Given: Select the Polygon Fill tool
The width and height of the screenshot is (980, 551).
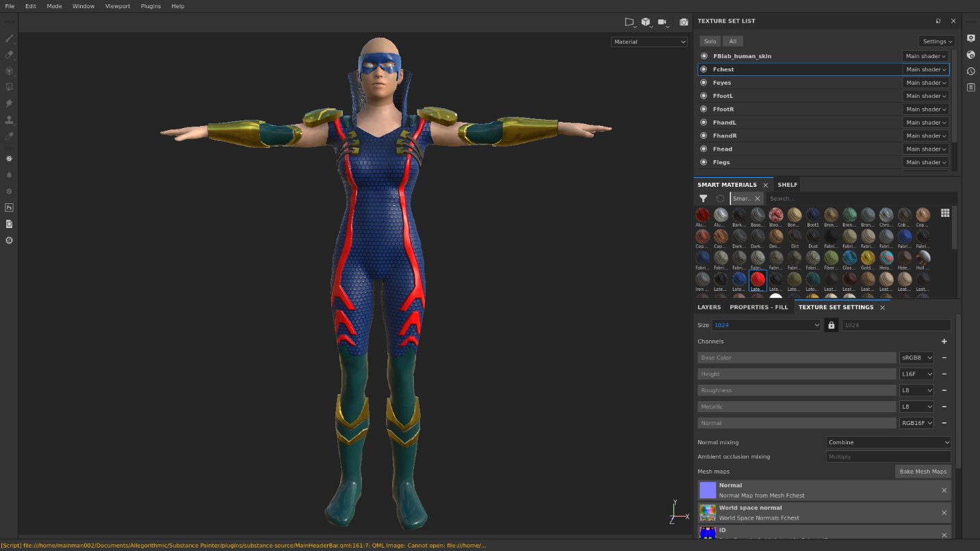Looking at the screenshot, I should pyautogui.click(x=10, y=88).
